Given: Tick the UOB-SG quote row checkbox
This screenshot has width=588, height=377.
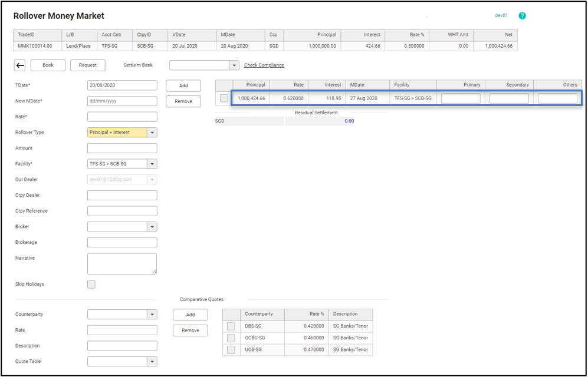Looking at the screenshot, I should (231, 350).
